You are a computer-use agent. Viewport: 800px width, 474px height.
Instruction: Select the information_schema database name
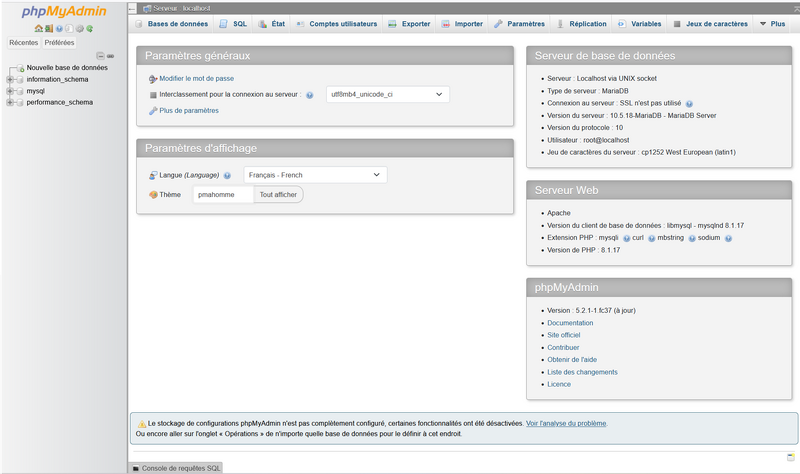tap(57, 80)
